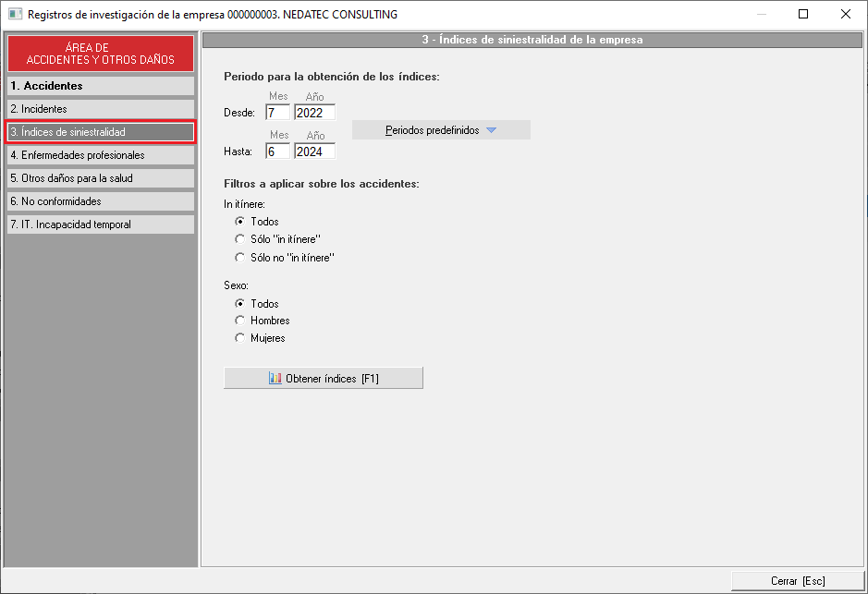
Task: Select Sólo "in itínere" radio option
Action: [240, 239]
